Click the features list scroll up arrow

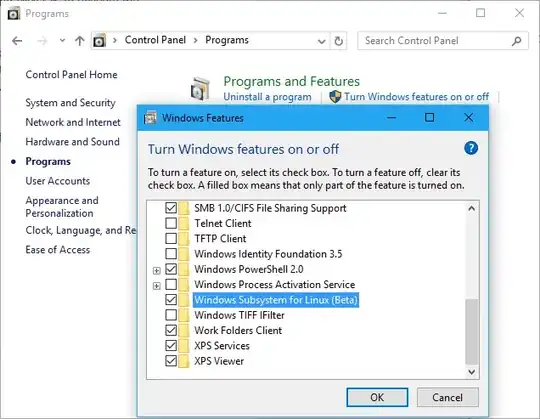(x=471, y=208)
